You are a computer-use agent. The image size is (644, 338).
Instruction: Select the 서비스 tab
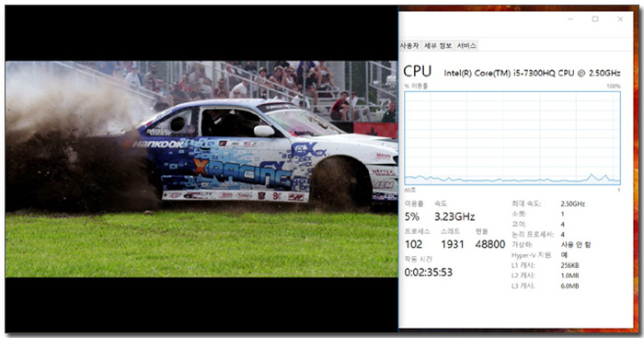[x=466, y=46]
